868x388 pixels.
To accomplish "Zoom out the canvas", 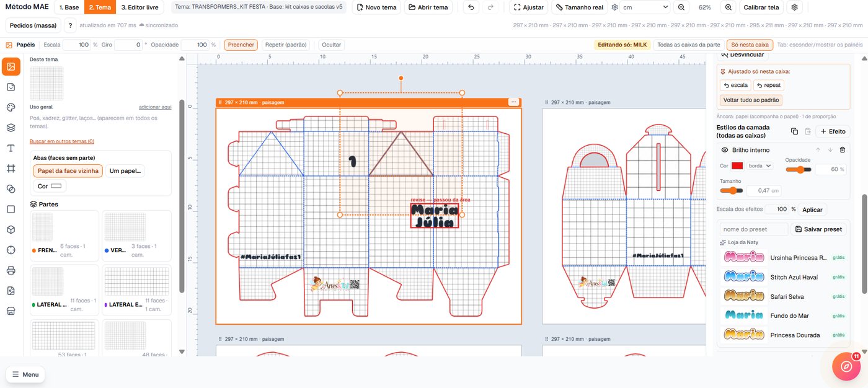I will [x=681, y=7].
